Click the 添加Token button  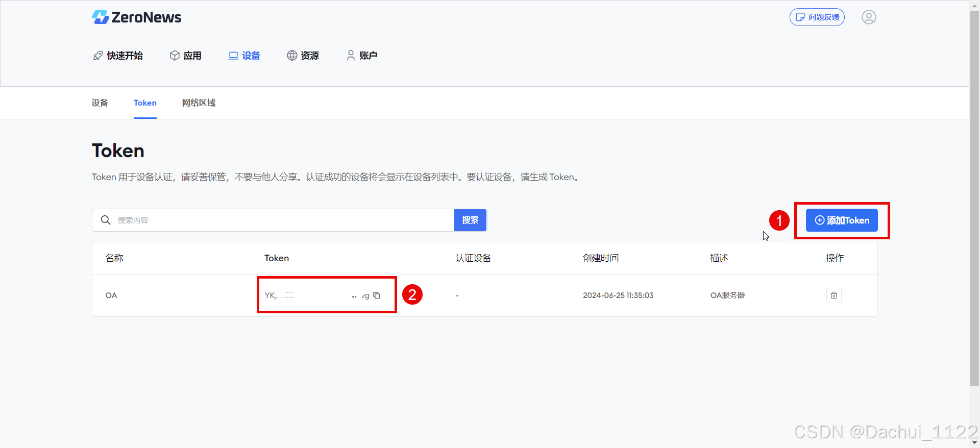[842, 220]
